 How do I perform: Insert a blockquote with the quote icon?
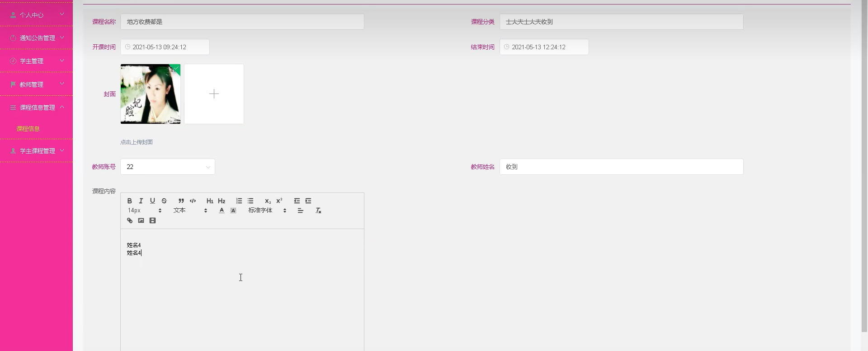[x=181, y=201]
